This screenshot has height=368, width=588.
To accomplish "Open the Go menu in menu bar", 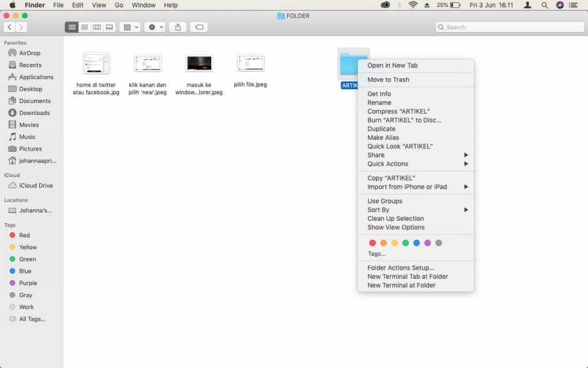I will [119, 5].
